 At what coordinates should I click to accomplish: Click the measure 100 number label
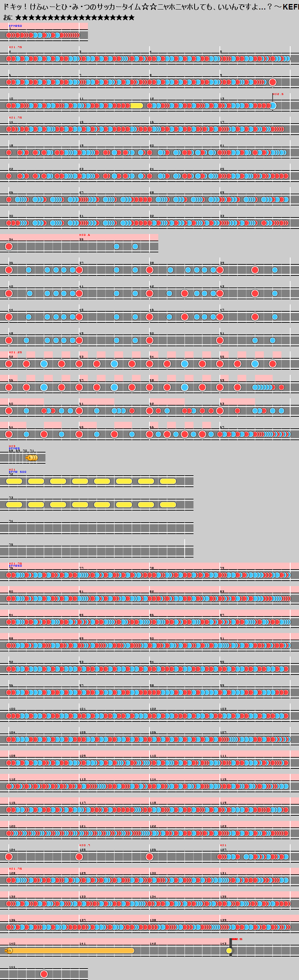coord(12,709)
